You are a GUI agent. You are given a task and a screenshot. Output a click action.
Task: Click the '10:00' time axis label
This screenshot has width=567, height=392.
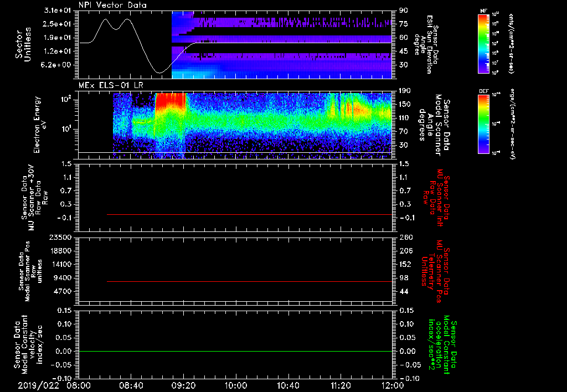pyautogui.click(x=236, y=385)
